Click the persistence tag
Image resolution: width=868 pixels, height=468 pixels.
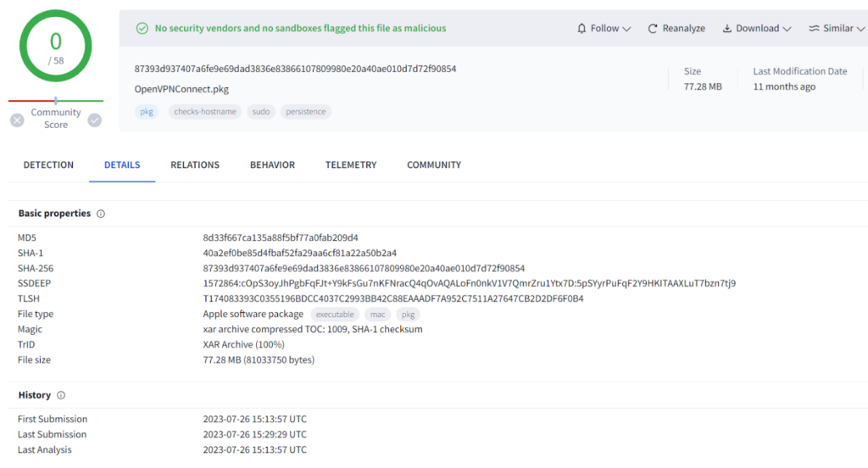305,112
